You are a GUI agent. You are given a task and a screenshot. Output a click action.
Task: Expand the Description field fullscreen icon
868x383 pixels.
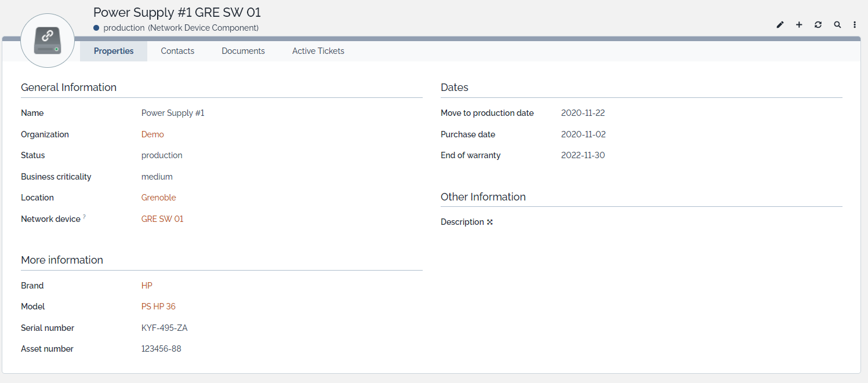[490, 222]
